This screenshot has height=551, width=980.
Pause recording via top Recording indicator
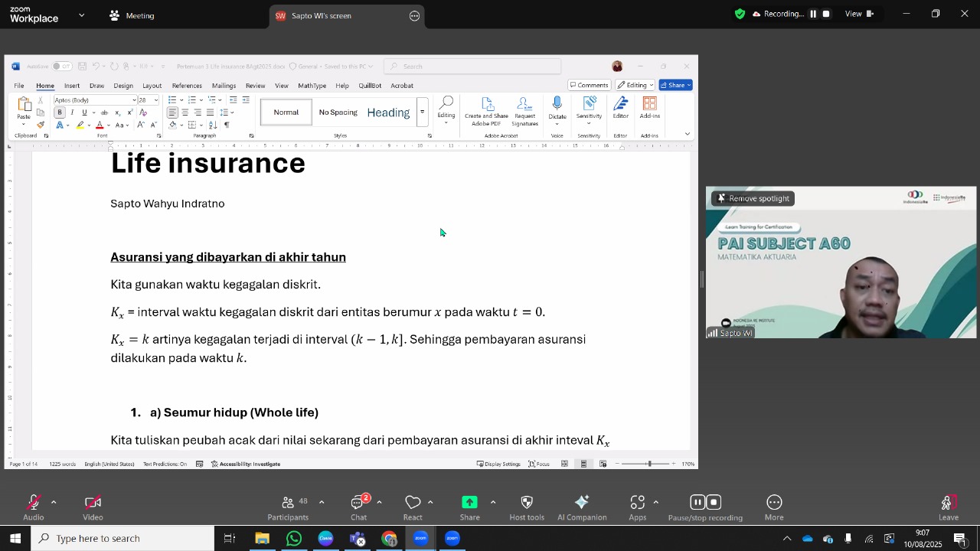813,14
